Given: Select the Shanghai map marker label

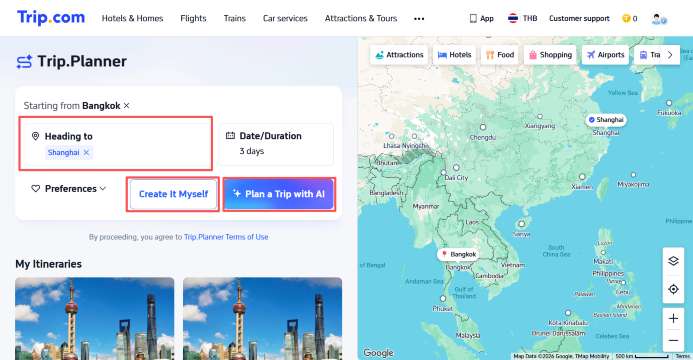Looking at the screenshot, I should [x=606, y=120].
